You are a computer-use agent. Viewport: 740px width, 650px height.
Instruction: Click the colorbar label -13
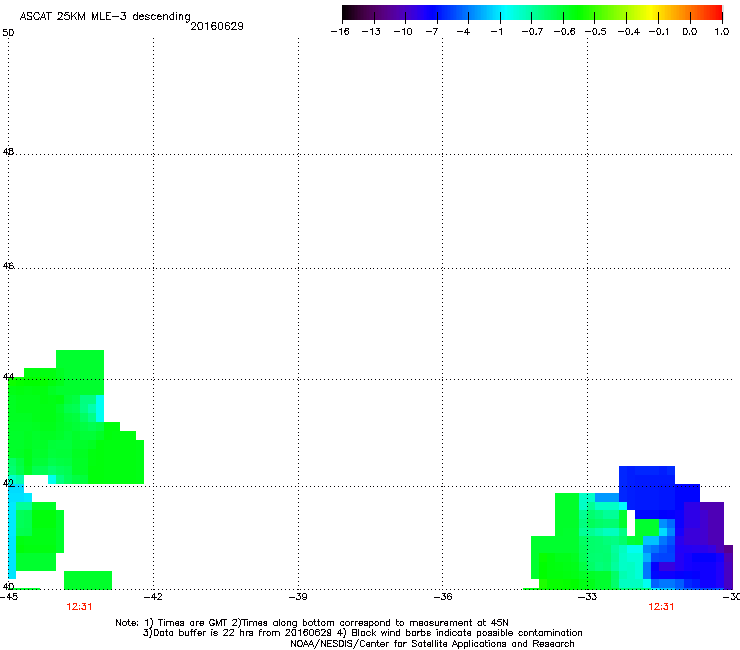click(371, 32)
